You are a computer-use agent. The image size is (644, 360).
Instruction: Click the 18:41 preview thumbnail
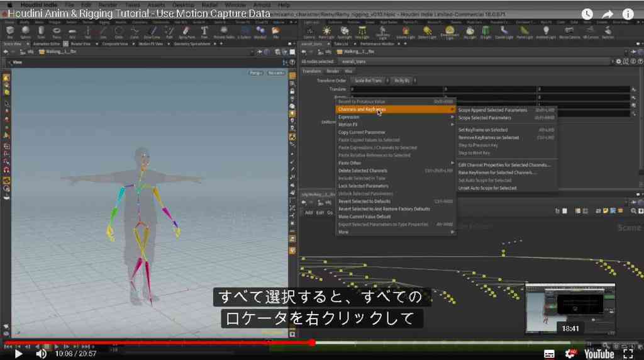click(570, 309)
